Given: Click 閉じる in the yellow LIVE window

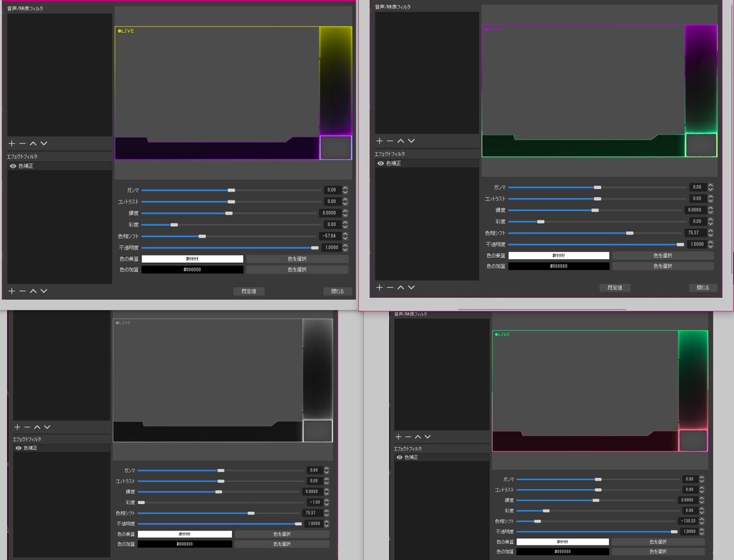Looking at the screenshot, I should click(x=338, y=291).
